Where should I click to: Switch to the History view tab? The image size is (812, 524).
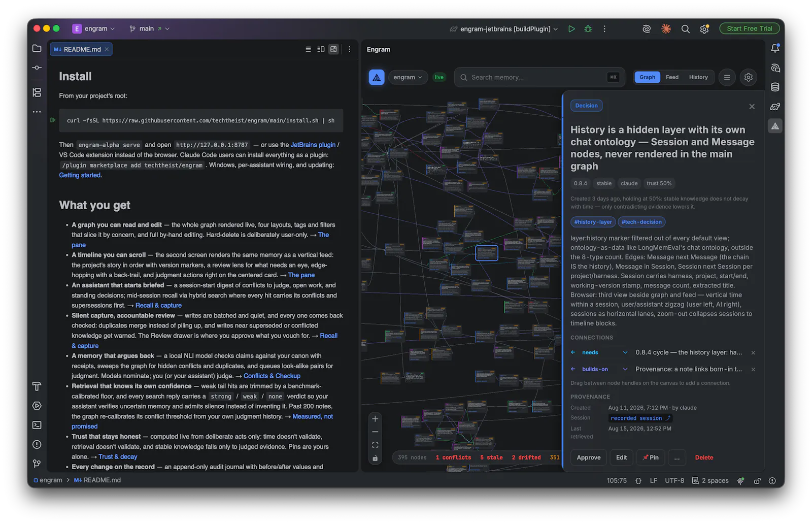pyautogui.click(x=698, y=77)
